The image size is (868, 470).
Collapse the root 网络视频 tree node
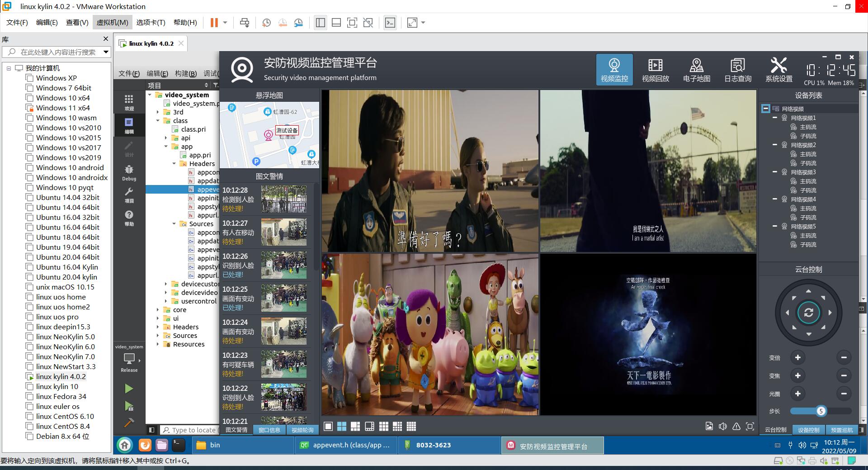pos(765,109)
